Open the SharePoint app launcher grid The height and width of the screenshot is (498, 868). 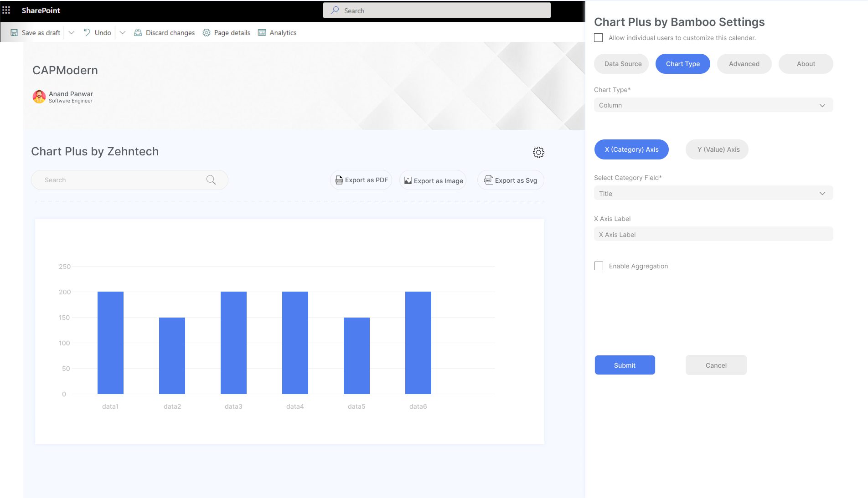pos(6,10)
